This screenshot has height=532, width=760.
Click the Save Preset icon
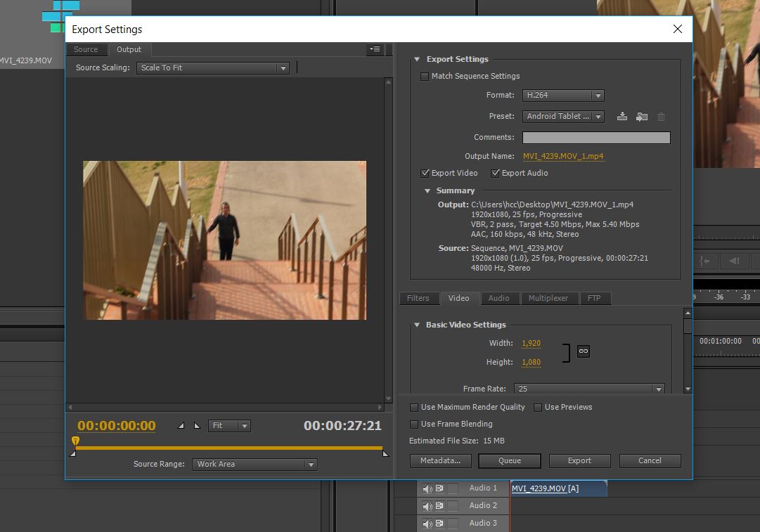click(x=622, y=117)
